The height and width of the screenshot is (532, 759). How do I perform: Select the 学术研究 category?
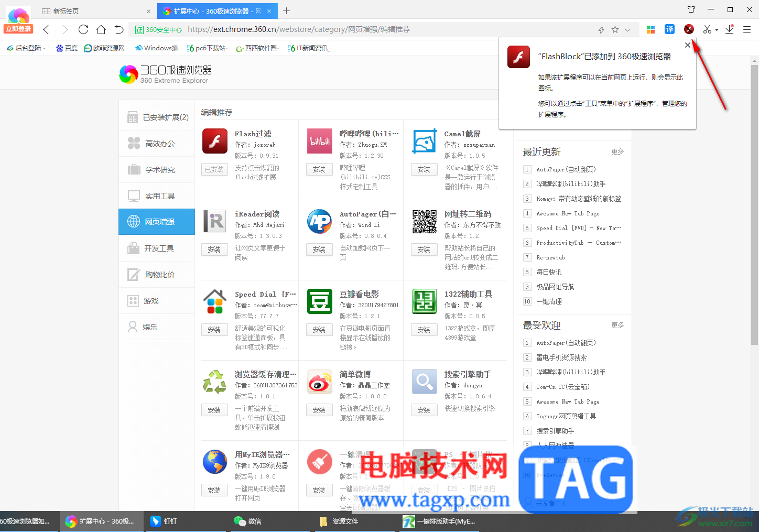pos(157,170)
